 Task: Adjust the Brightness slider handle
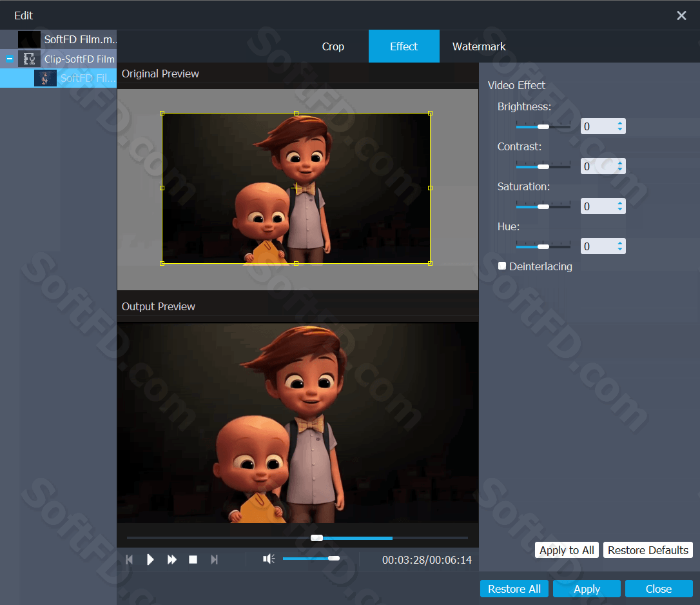click(x=543, y=127)
